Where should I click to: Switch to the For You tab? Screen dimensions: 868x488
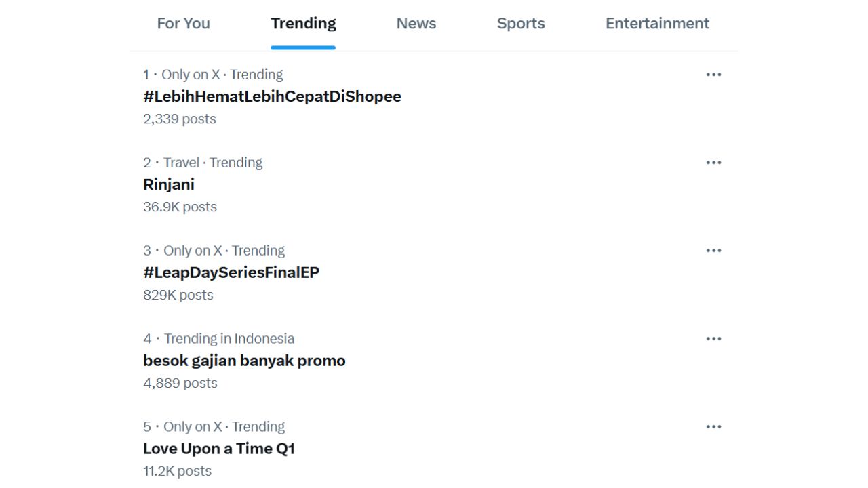coord(183,24)
